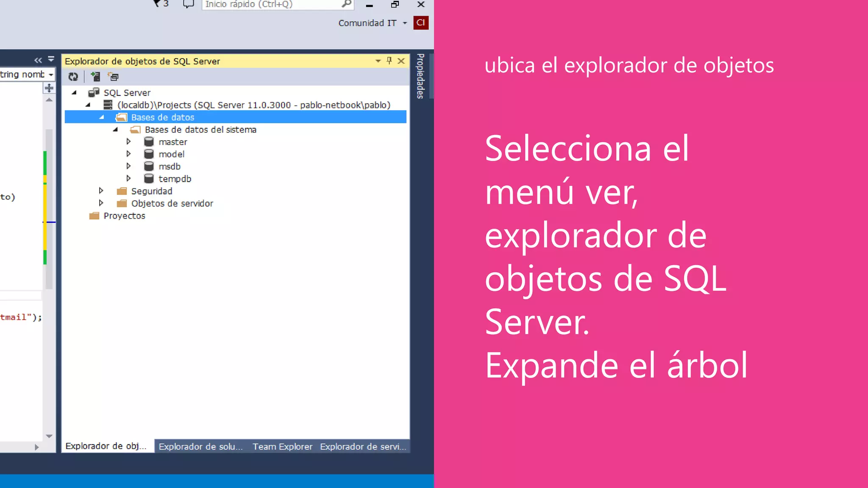868x488 pixels.
Task: Open the editor tab overflow list icon
Action: pyautogui.click(x=51, y=59)
